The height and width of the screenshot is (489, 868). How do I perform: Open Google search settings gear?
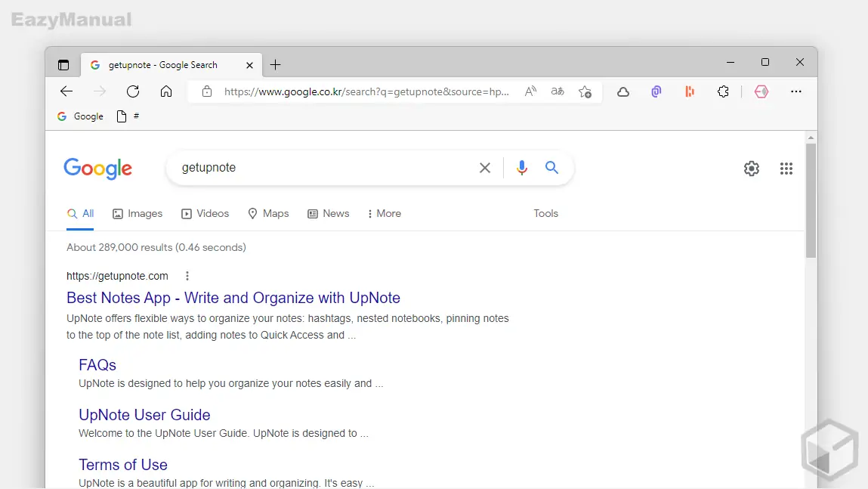[x=751, y=169]
